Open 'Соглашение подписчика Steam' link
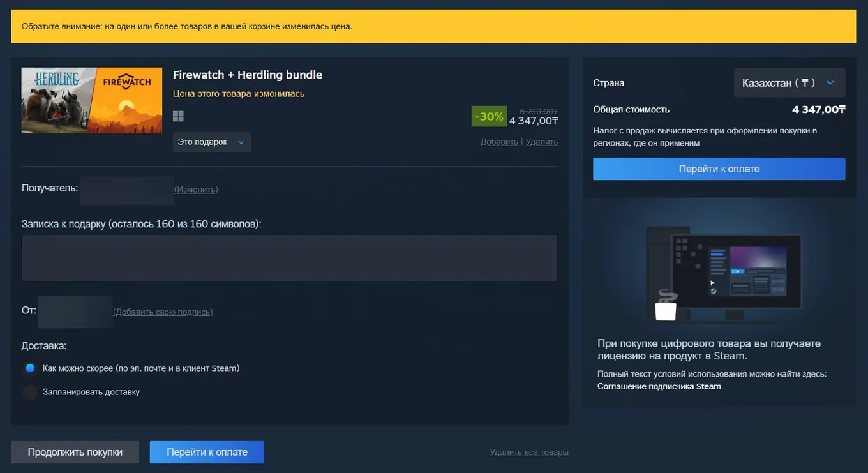 click(659, 386)
